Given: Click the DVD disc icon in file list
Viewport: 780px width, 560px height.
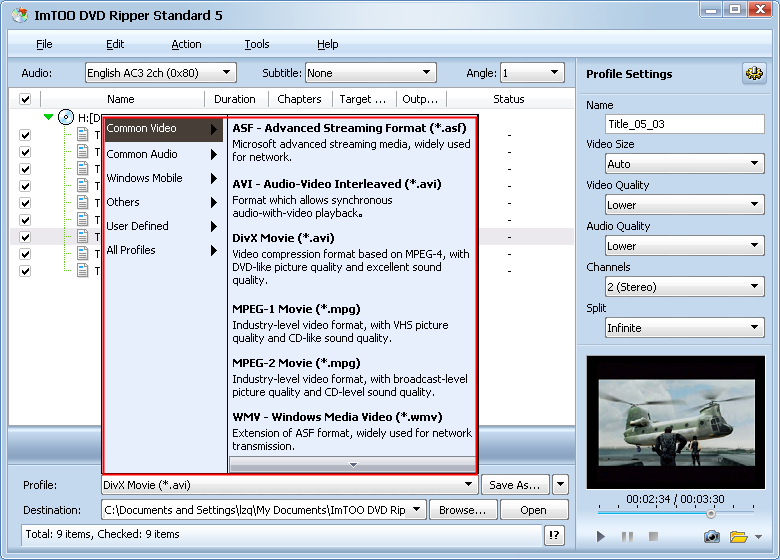Looking at the screenshot, I should point(66,117).
